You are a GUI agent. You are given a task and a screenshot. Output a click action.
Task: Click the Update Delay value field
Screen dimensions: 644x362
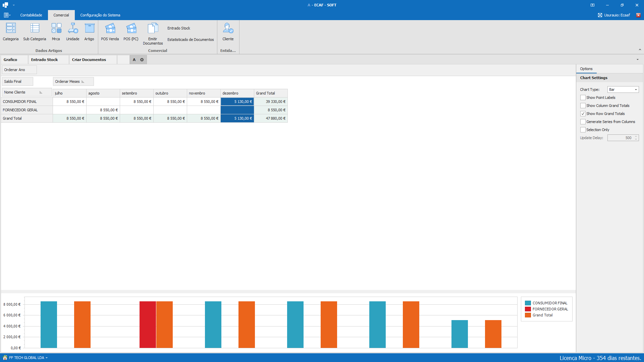[x=621, y=138]
